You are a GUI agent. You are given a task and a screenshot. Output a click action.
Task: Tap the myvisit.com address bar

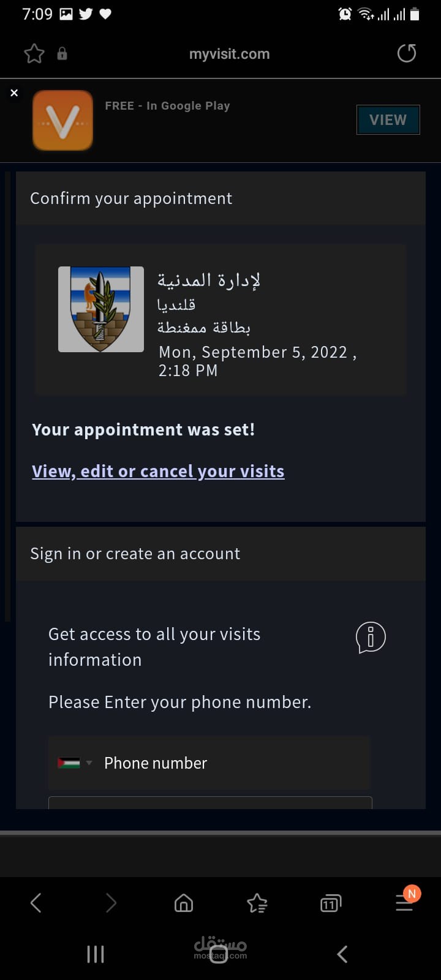click(229, 54)
